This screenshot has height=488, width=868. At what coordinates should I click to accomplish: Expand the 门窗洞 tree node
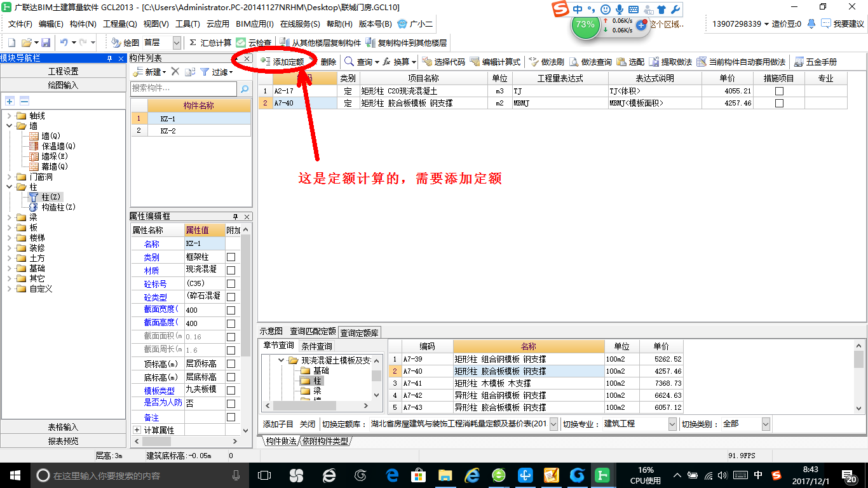click(9, 177)
